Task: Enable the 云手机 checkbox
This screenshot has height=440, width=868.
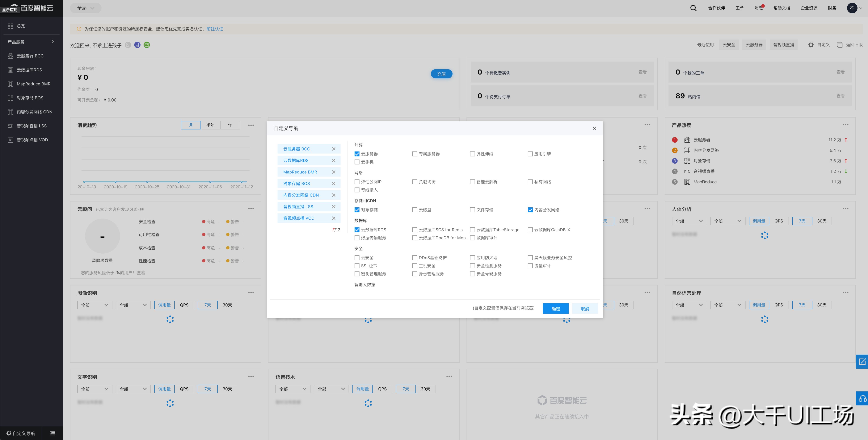Action: click(x=357, y=162)
